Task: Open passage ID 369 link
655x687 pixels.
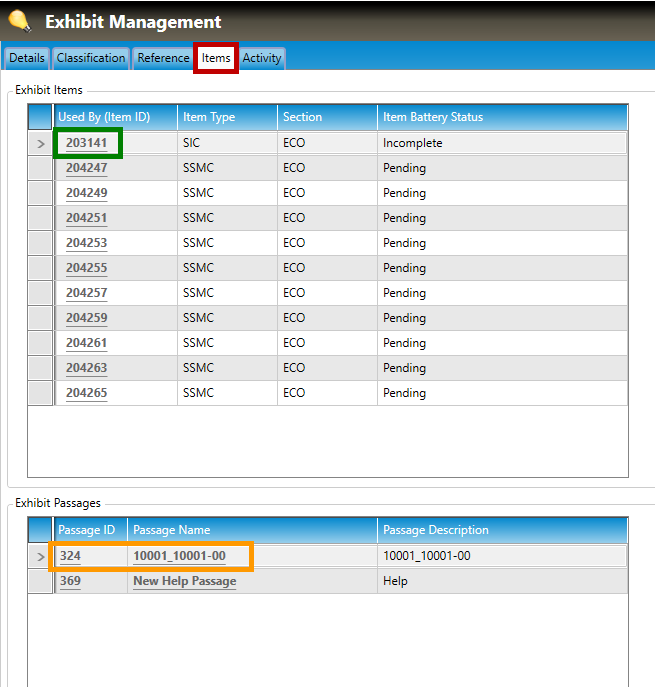Action: click(70, 581)
